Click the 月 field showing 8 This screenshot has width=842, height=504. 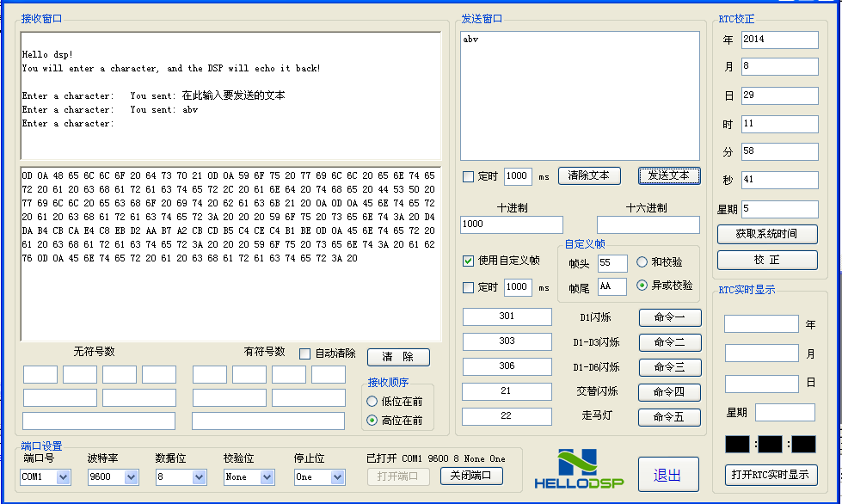point(780,66)
